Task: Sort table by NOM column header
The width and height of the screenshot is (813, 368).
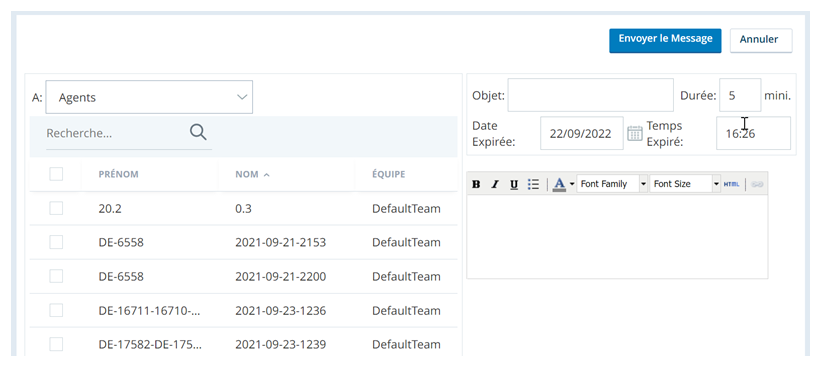Action: pos(247,174)
